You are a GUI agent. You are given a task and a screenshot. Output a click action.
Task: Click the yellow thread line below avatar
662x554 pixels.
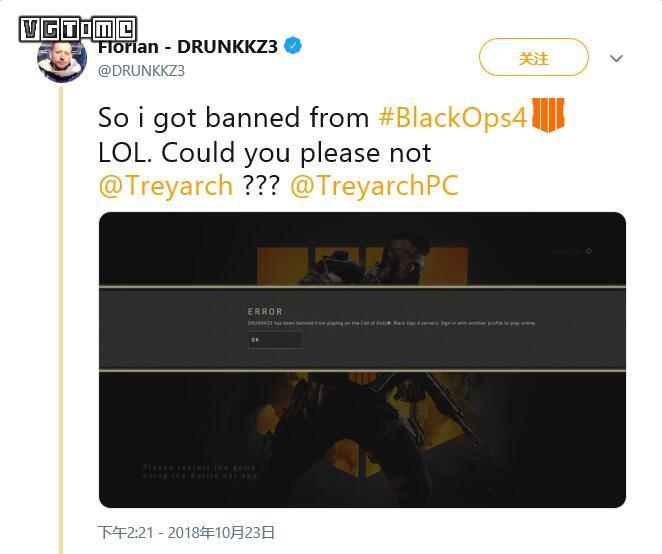61,319
